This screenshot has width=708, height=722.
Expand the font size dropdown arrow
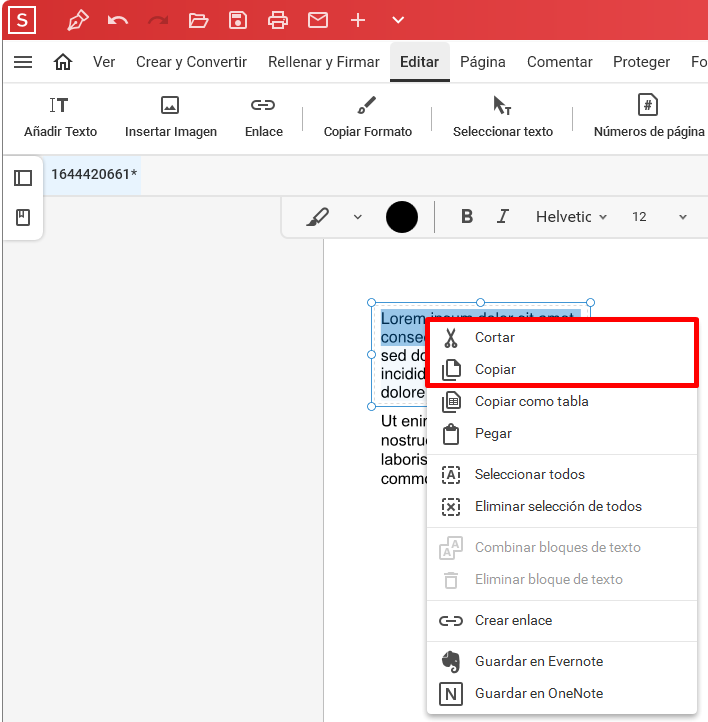point(683,217)
